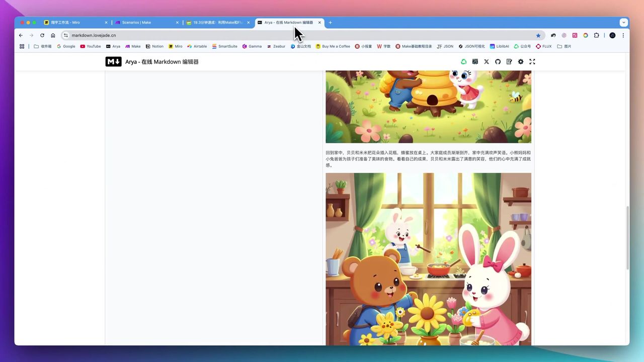Click the page vertical scrollbar thumb
Viewport: 644px width, 362px height.
[x=627, y=237]
